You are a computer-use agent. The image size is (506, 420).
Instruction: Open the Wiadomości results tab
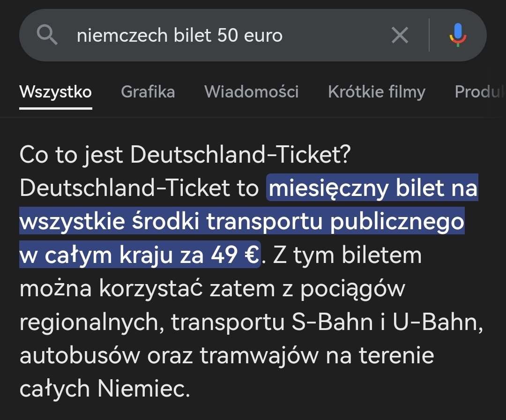coord(251,92)
